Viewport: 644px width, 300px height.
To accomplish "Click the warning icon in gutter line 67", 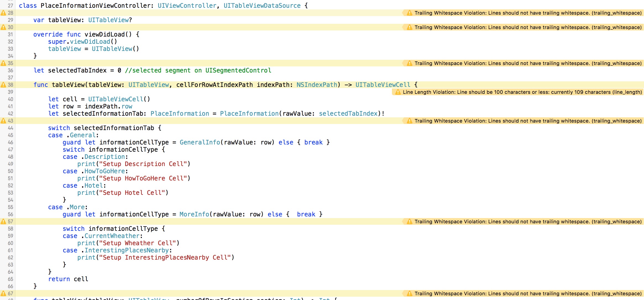I will click(x=3, y=293).
